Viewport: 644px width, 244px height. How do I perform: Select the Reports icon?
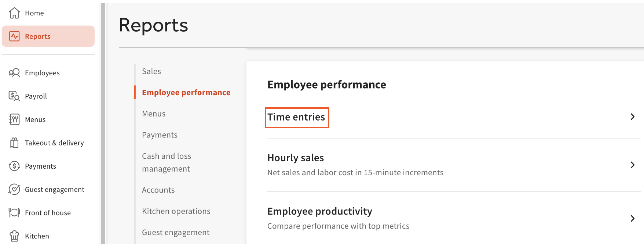click(x=14, y=36)
